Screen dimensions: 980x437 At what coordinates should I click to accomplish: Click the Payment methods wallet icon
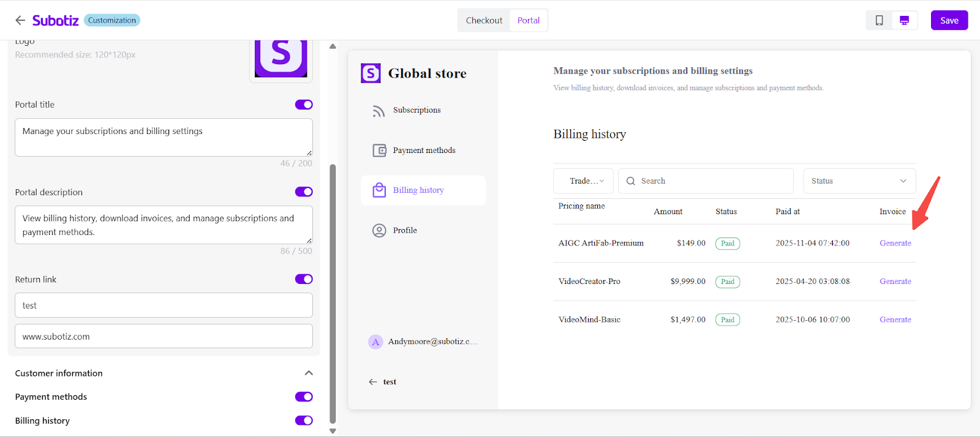379,151
